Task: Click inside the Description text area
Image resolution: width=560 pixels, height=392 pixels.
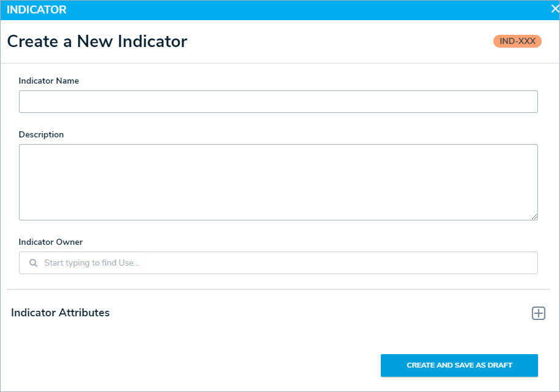Action: point(278,182)
